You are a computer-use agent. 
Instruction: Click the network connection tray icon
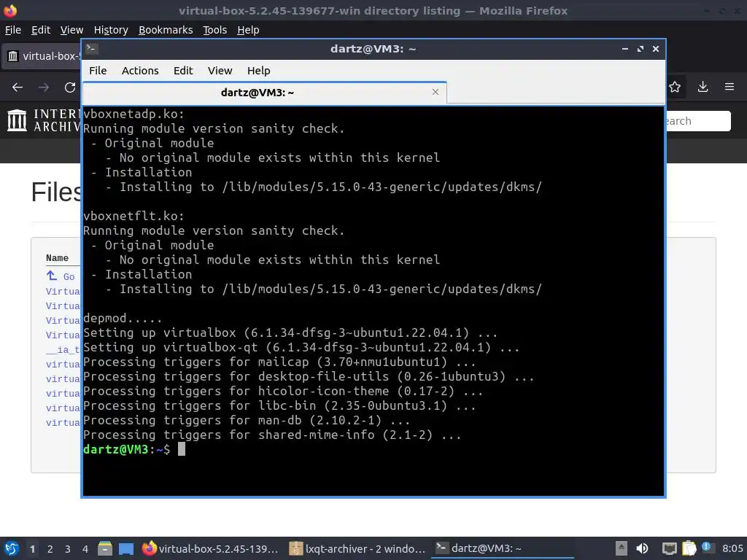670,548
